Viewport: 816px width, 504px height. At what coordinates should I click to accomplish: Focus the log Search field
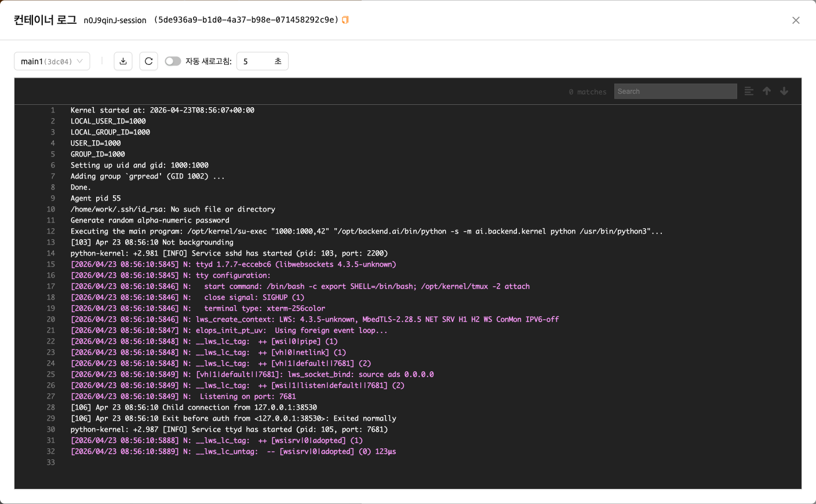675,92
